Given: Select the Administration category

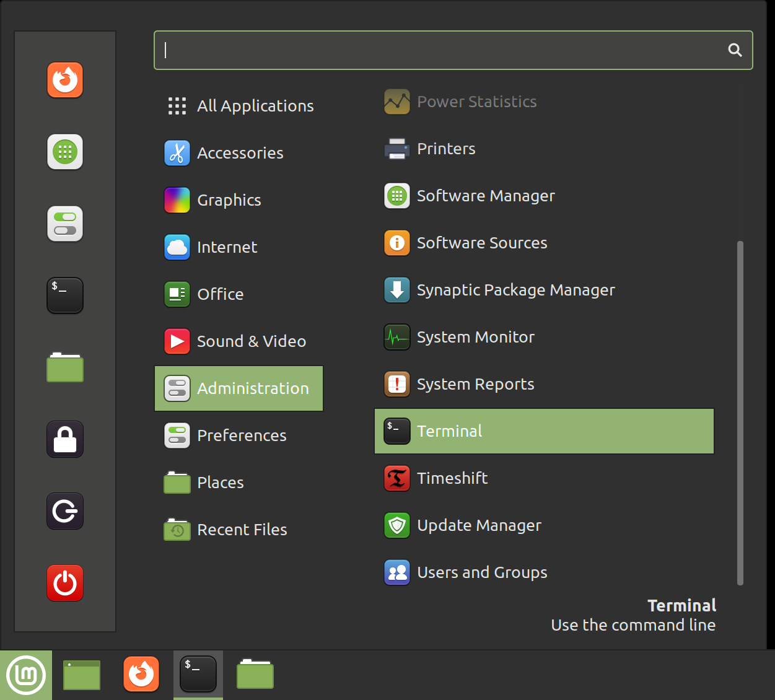Looking at the screenshot, I should (239, 388).
